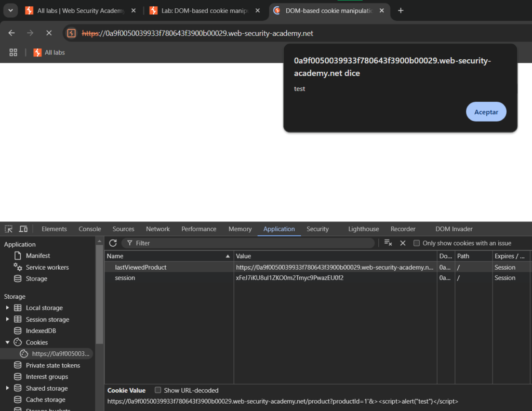This screenshot has height=411, width=532.
Task: Go forward to the next page
Action: coord(30,33)
